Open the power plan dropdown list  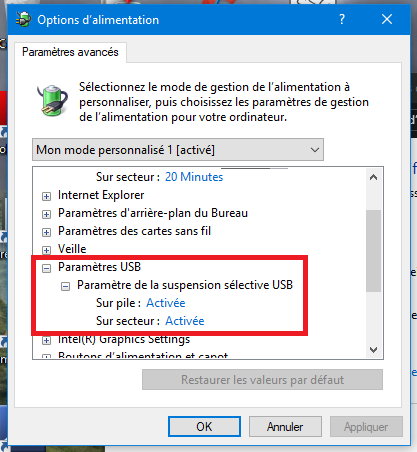[x=178, y=150]
